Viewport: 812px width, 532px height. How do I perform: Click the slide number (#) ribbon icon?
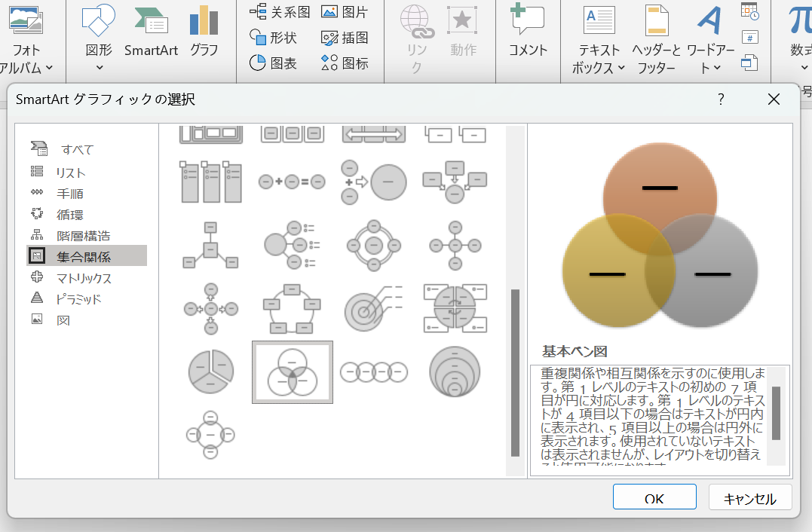pyautogui.click(x=750, y=37)
